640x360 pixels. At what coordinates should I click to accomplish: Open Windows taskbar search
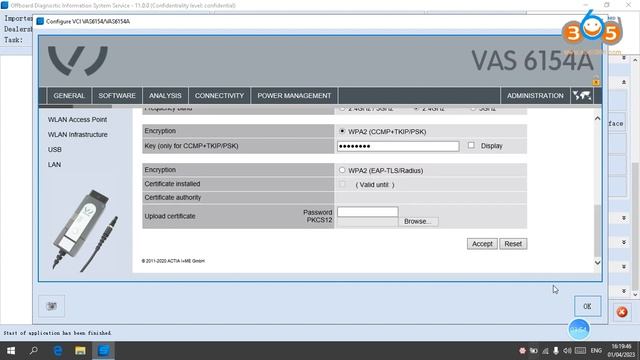34,351
